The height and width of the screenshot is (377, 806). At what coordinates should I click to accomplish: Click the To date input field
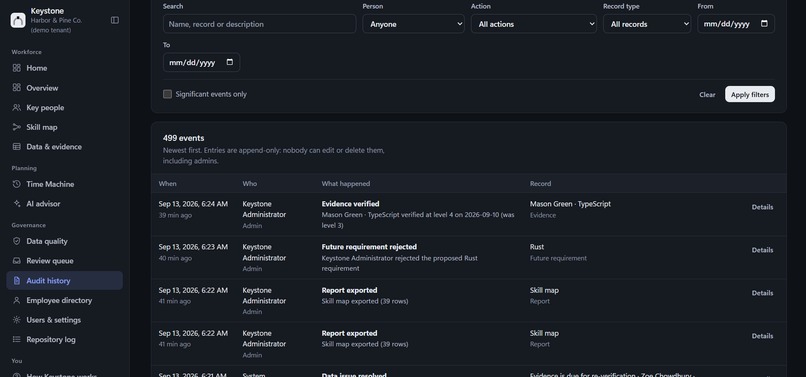coord(202,62)
